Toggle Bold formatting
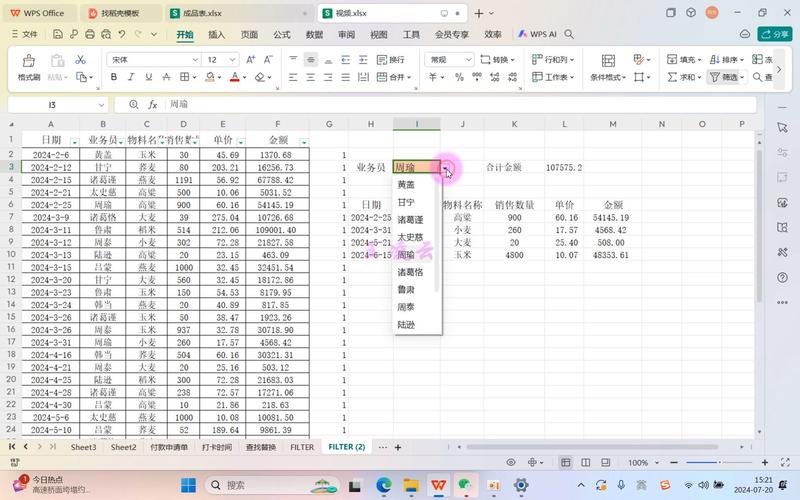 pyautogui.click(x=114, y=77)
